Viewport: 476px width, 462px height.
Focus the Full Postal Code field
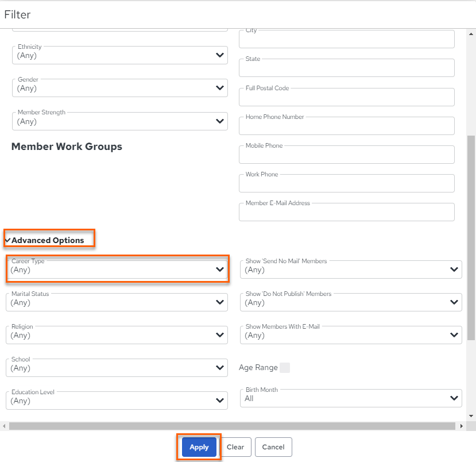click(x=347, y=97)
